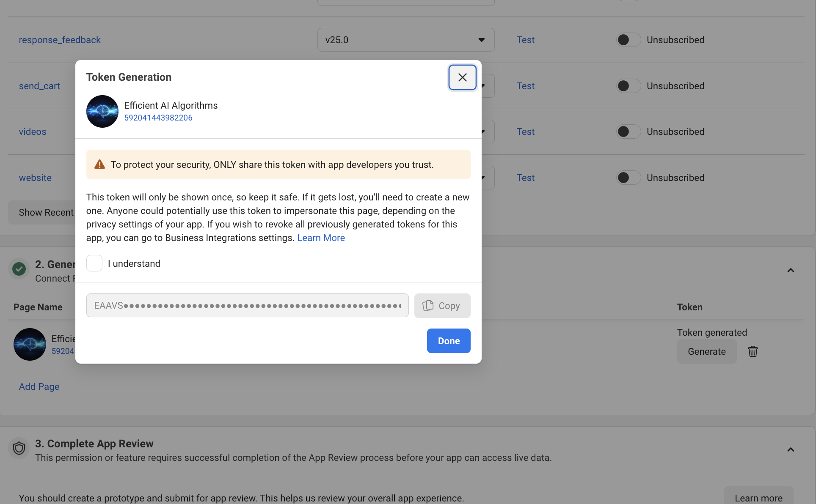The width and height of the screenshot is (816, 504).
Task: Click Test link in videos row
Action: [525, 131]
